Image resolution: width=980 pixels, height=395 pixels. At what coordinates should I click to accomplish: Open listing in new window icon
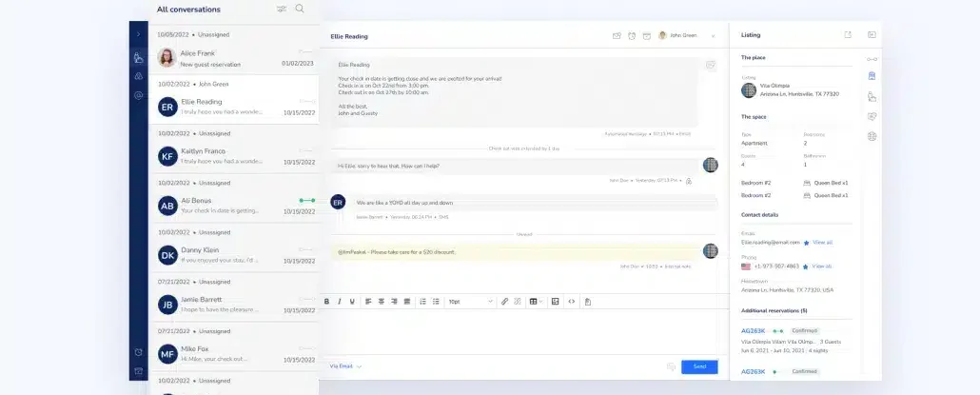pos(848,35)
